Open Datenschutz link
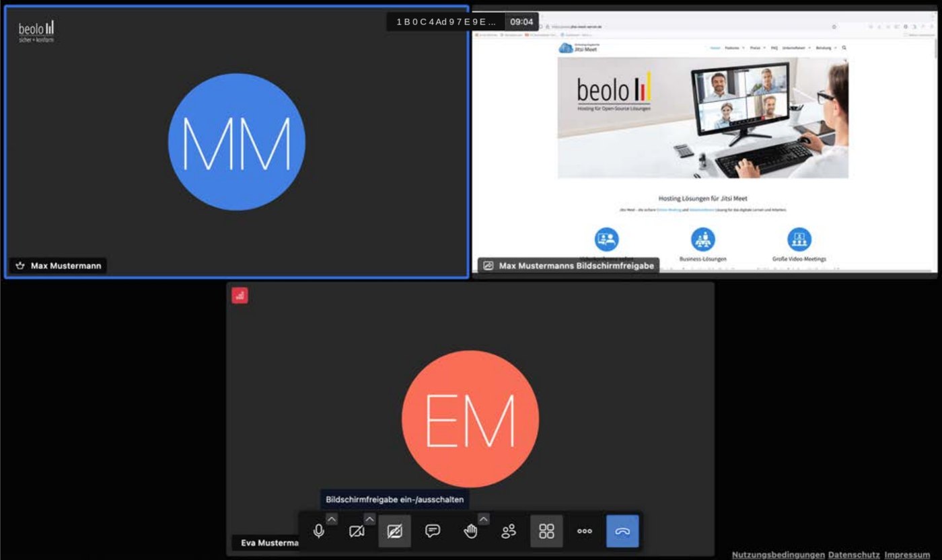Screen dimensions: 942x560 [854, 555]
